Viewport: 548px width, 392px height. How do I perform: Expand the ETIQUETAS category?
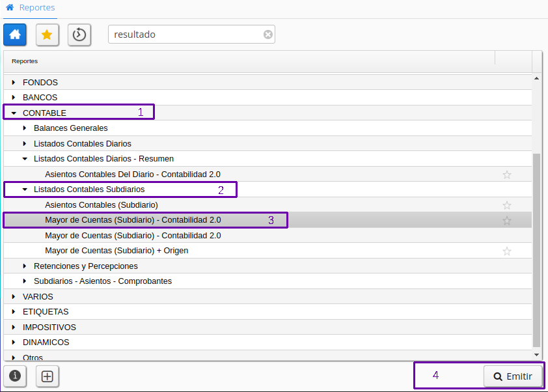pos(13,311)
